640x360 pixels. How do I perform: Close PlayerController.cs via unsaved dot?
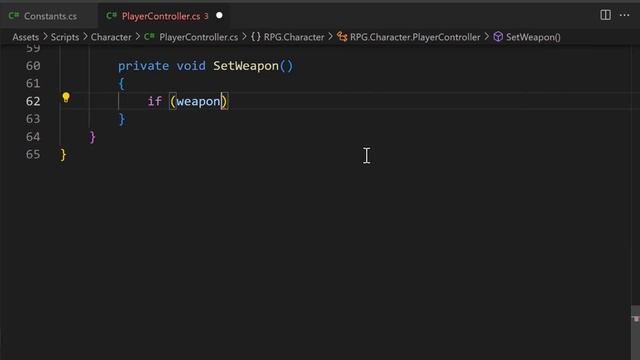[219, 16]
